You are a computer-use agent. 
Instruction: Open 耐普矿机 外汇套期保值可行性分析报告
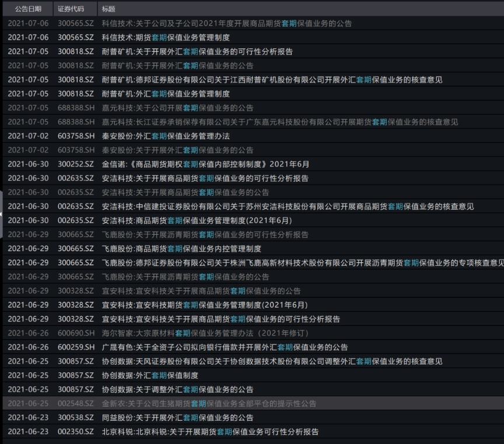click(197, 51)
